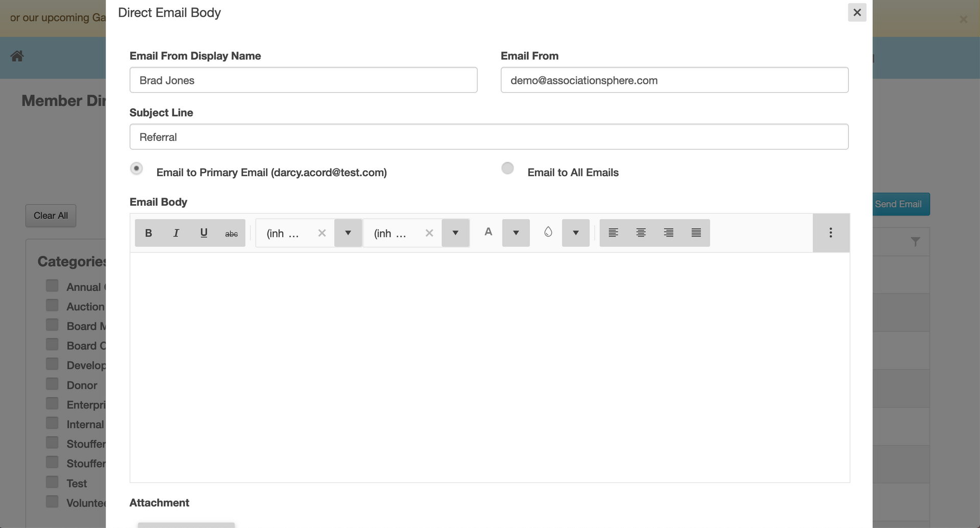Select Email to All Emails option
The width and height of the screenshot is (980, 528).
pos(507,168)
